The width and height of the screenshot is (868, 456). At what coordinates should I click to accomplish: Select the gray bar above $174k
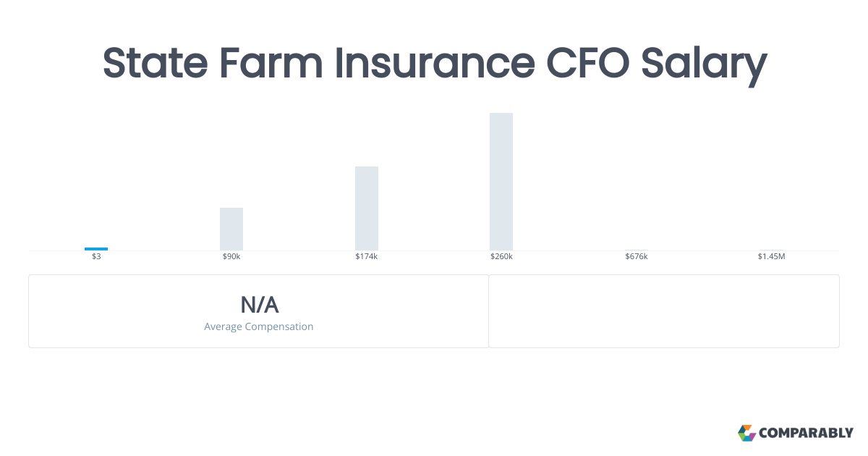tap(367, 208)
